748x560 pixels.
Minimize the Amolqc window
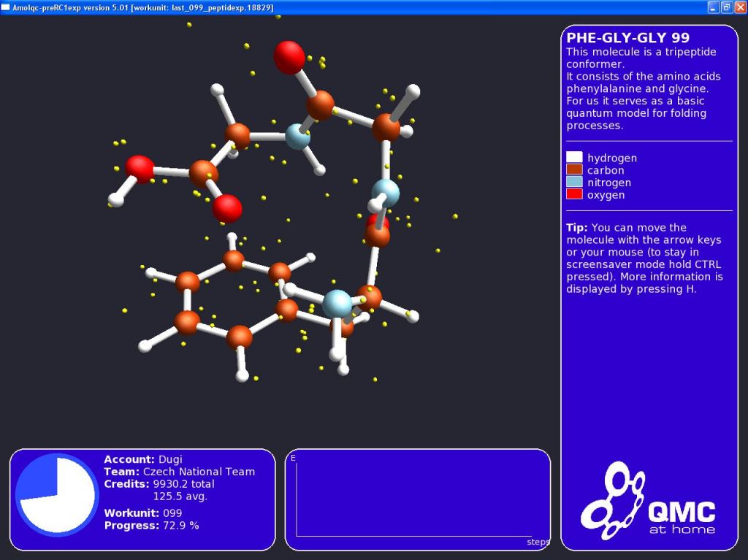click(713, 7)
